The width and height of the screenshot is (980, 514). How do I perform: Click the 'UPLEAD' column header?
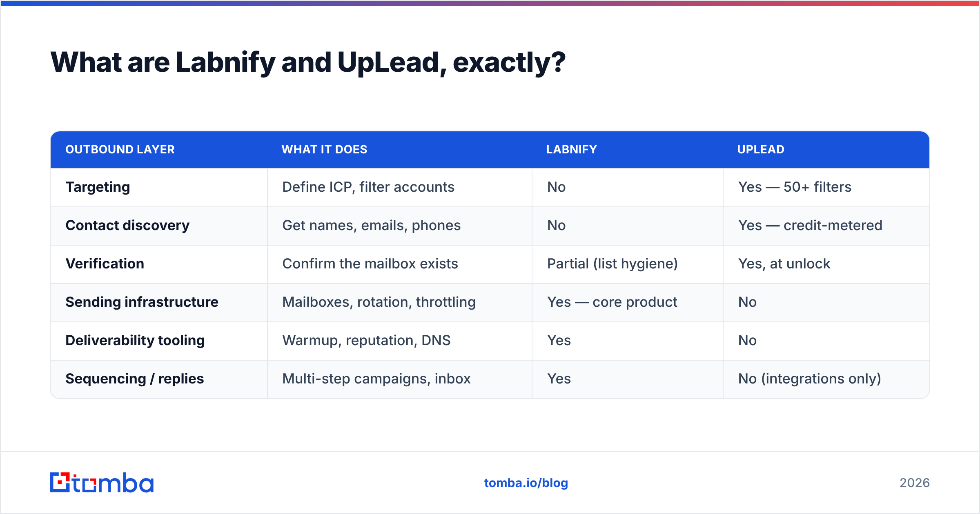(x=761, y=149)
